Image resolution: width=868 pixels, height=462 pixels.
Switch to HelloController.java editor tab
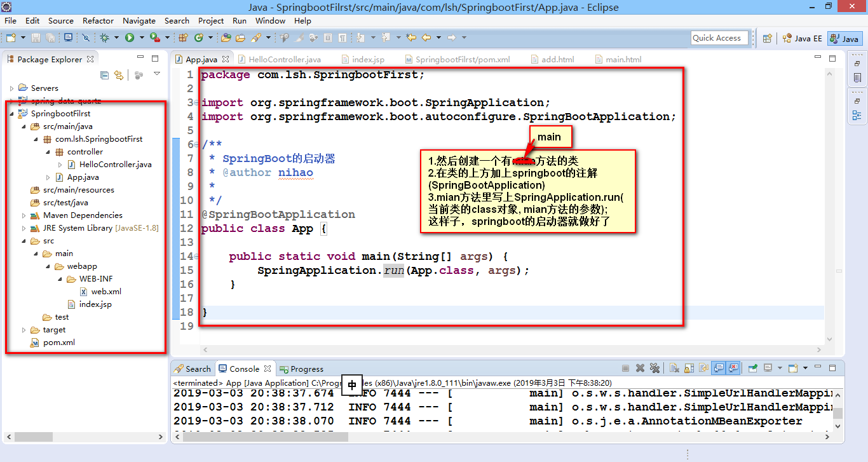click(279, 59)
